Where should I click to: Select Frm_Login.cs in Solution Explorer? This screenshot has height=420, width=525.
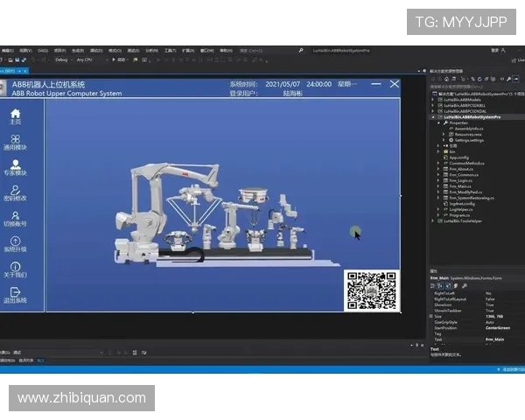(461, 180)
